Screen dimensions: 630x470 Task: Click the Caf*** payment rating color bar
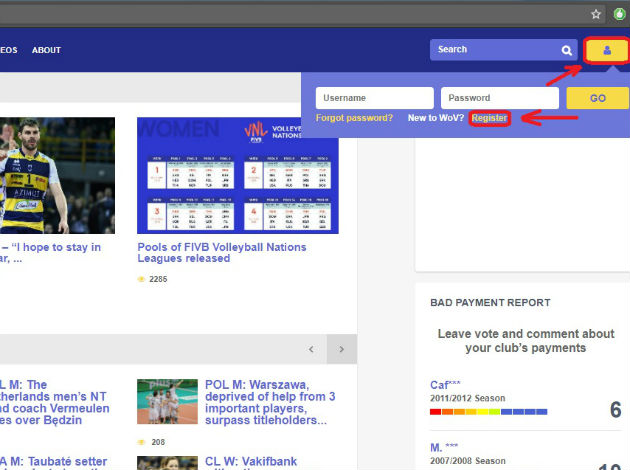(x=488, y=411)
